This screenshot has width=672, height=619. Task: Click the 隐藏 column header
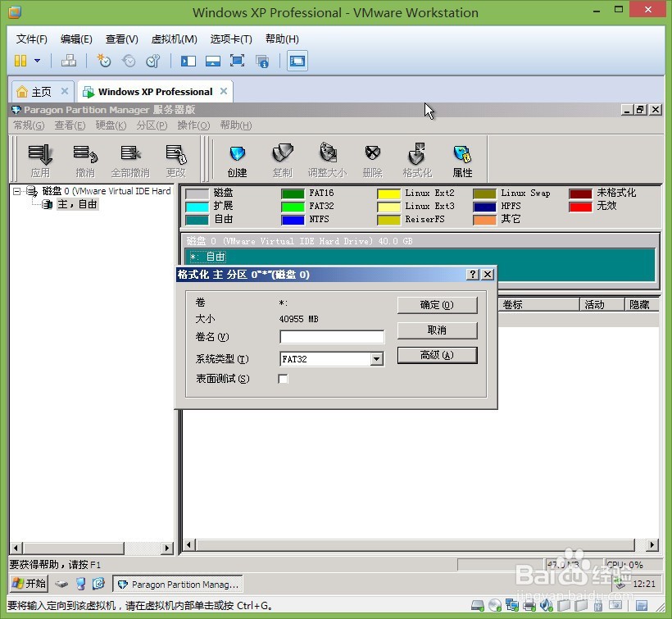tap(642, 305)
